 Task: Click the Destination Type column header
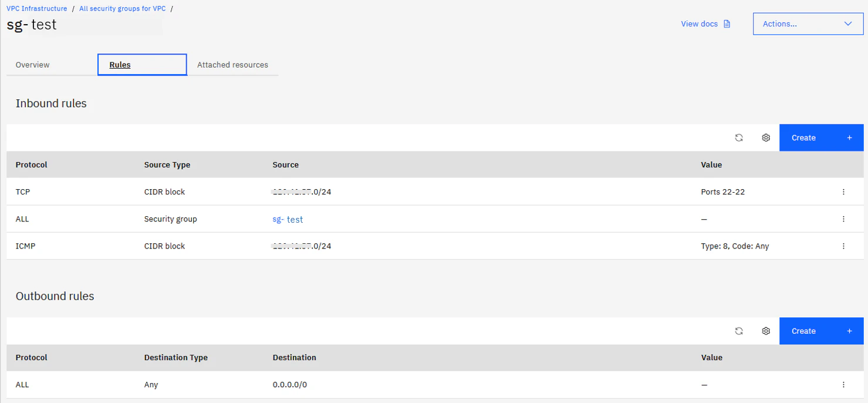click(176, 357)
